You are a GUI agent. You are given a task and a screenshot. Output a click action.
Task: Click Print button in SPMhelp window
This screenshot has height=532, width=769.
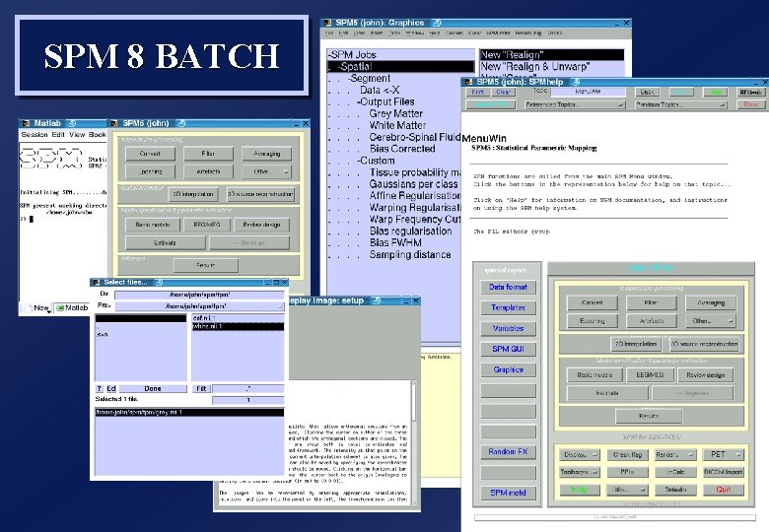(478, 92)
